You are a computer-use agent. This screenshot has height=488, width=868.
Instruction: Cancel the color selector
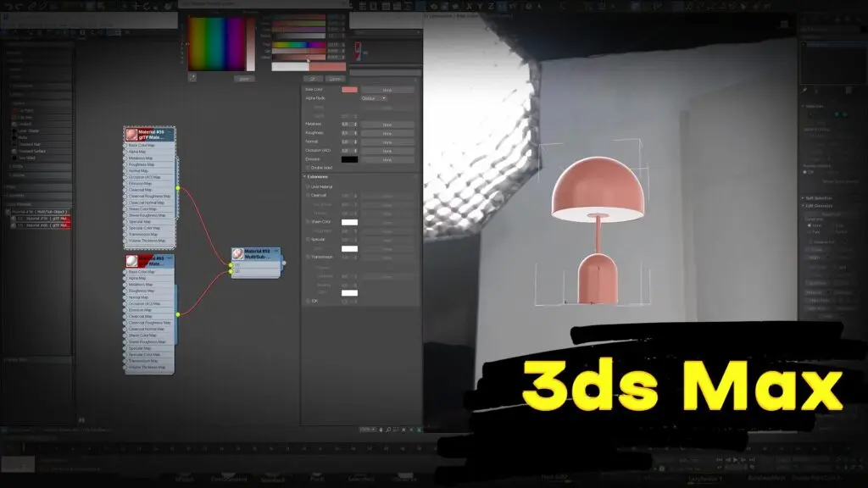335,79
